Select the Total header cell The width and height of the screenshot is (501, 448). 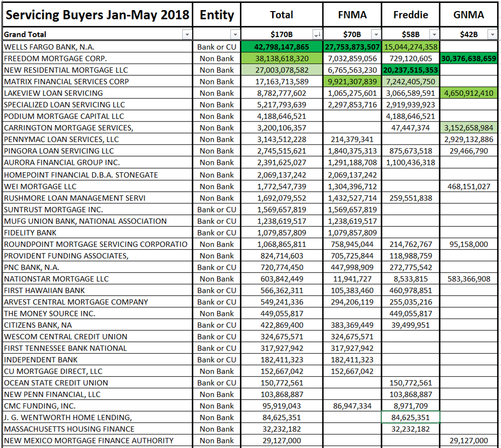(282, 15)
